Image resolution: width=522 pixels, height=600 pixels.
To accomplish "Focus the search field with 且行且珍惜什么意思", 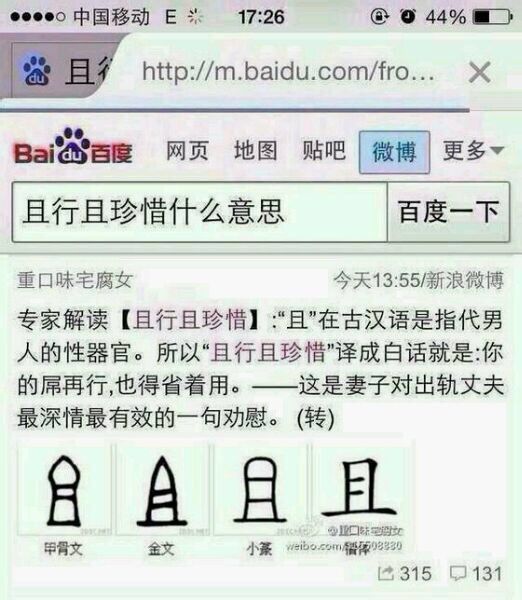I will click(200, 212).
